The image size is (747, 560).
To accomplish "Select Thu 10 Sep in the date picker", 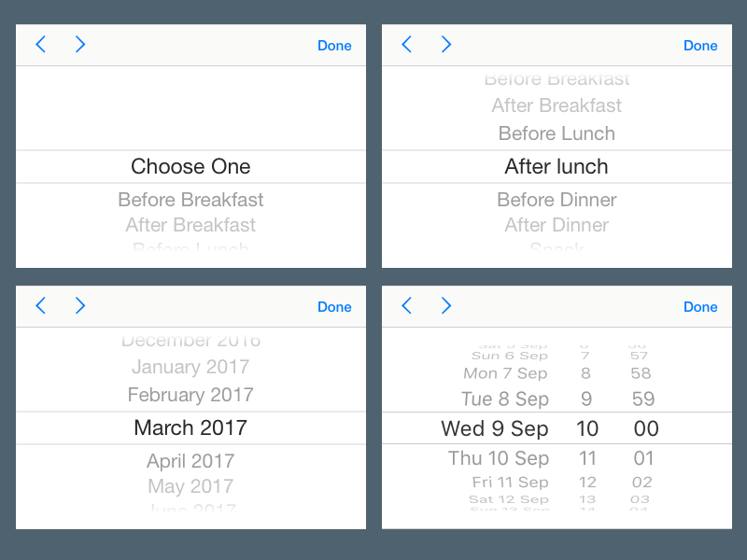I will [x=499, y=458].
